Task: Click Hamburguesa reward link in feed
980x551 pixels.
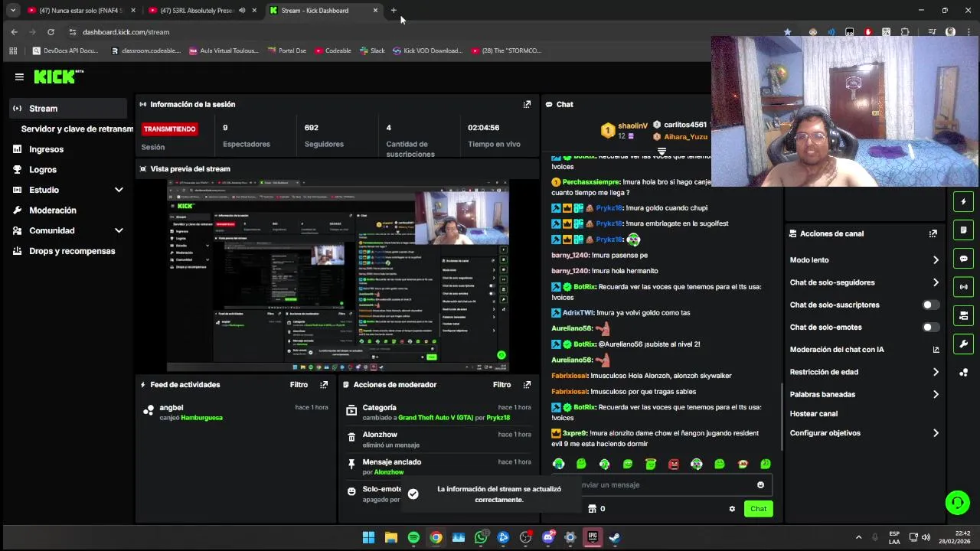Action: tap(201, 418)
